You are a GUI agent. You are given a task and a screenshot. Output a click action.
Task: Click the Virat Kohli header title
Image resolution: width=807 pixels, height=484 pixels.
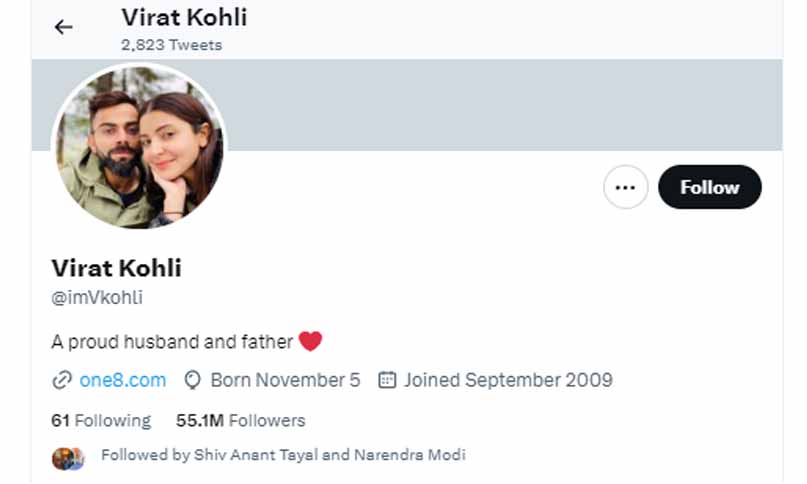click(x=183, y=17)
